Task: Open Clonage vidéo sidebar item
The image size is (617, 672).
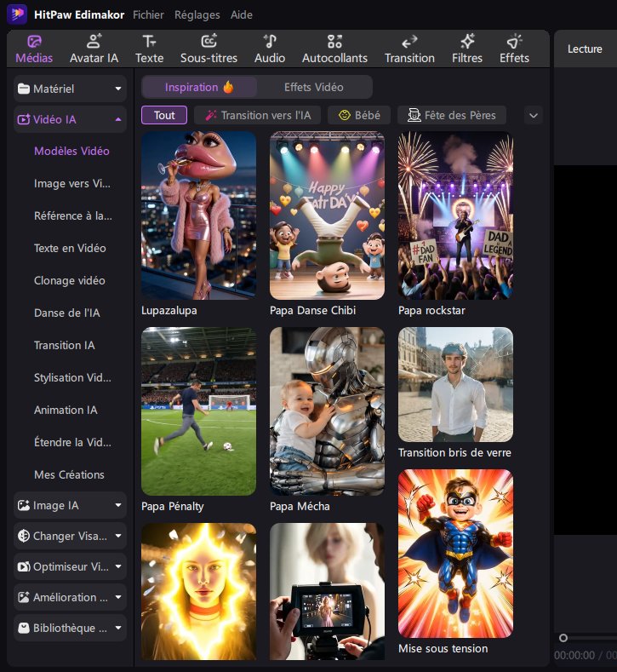Action: tap(70, 280)
